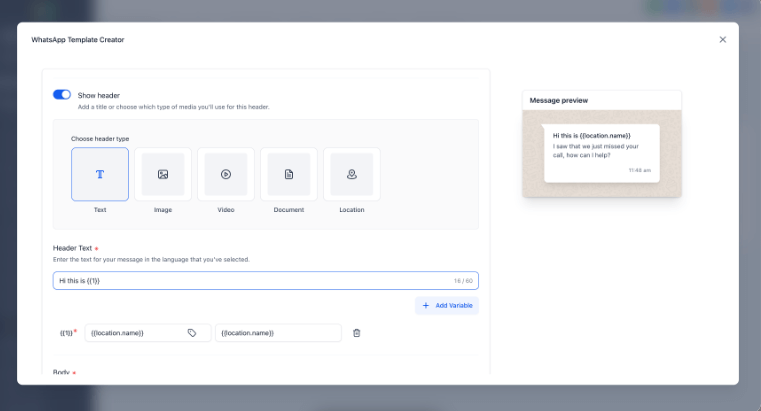Toggle the Show header switch

coord(62,95)
